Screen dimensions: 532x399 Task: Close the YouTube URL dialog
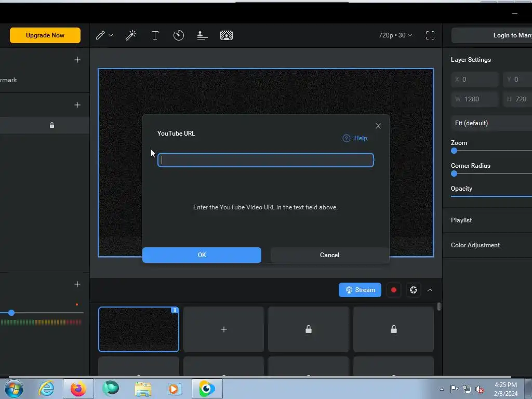(378, 126)
